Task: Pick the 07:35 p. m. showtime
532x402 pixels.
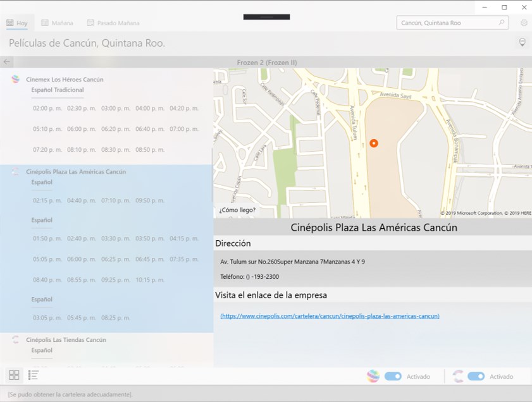Action: (x=184, y=259)
